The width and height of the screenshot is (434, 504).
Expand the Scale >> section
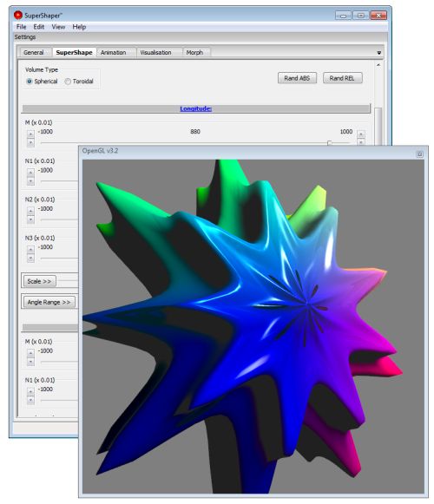point(40,281)
